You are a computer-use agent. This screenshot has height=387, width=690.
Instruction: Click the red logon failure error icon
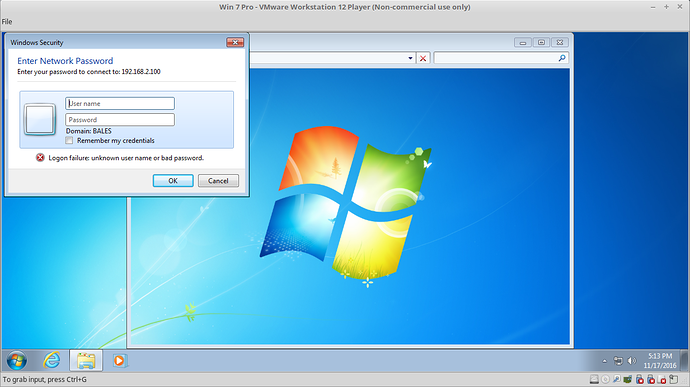(x=40, y=158)
